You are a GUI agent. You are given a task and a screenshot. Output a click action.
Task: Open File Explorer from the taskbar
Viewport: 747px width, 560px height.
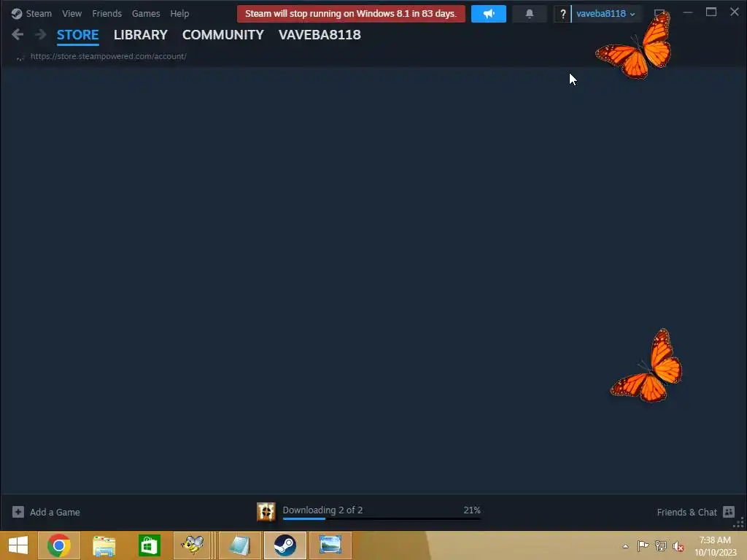(104, 545)
